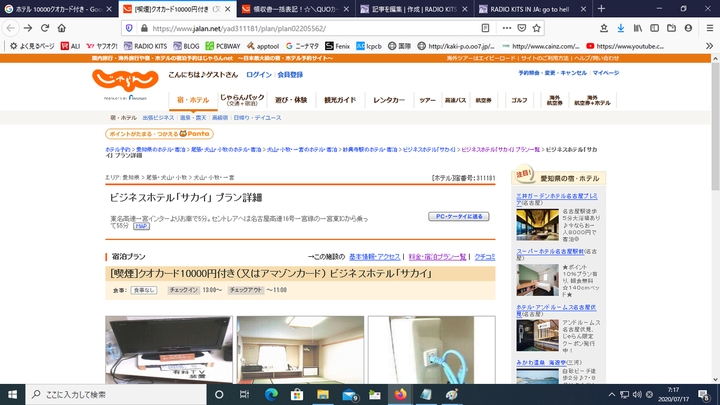720x405 pixels.
Task: Open a new browser tab
Action: [601, 9]
